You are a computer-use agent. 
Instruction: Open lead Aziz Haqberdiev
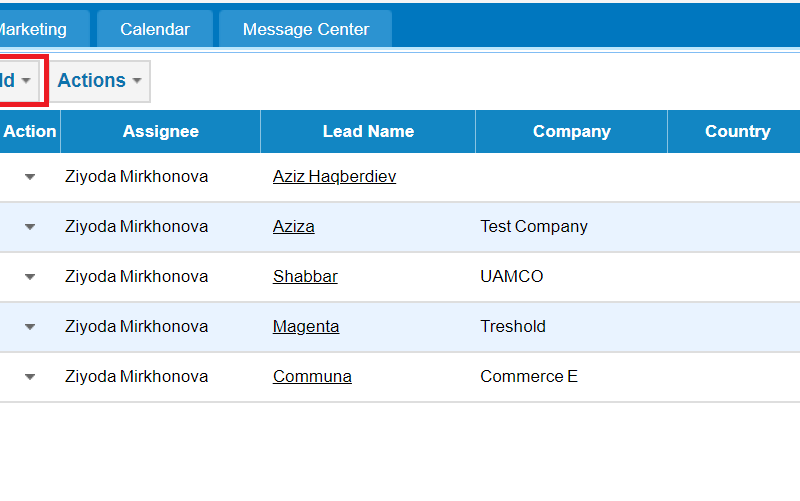[334, 177]
